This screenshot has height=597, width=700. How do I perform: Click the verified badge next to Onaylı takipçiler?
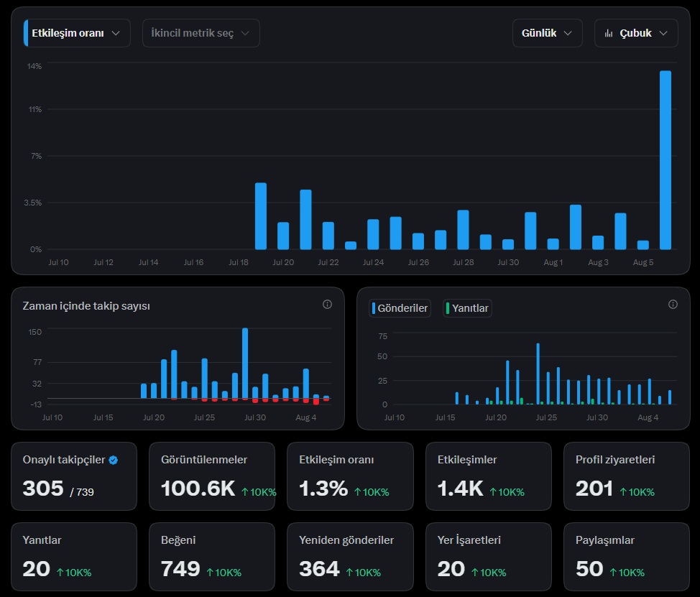point(114,460)
